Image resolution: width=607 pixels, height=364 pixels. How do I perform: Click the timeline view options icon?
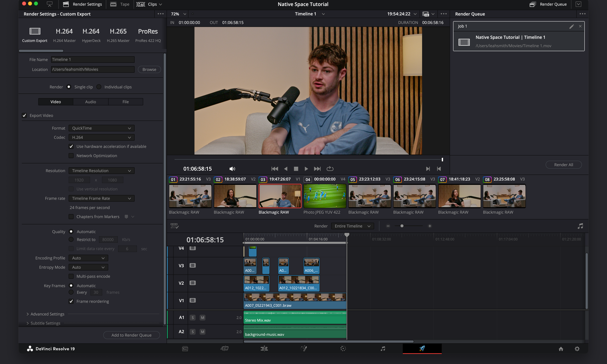[x=175, y=226]
